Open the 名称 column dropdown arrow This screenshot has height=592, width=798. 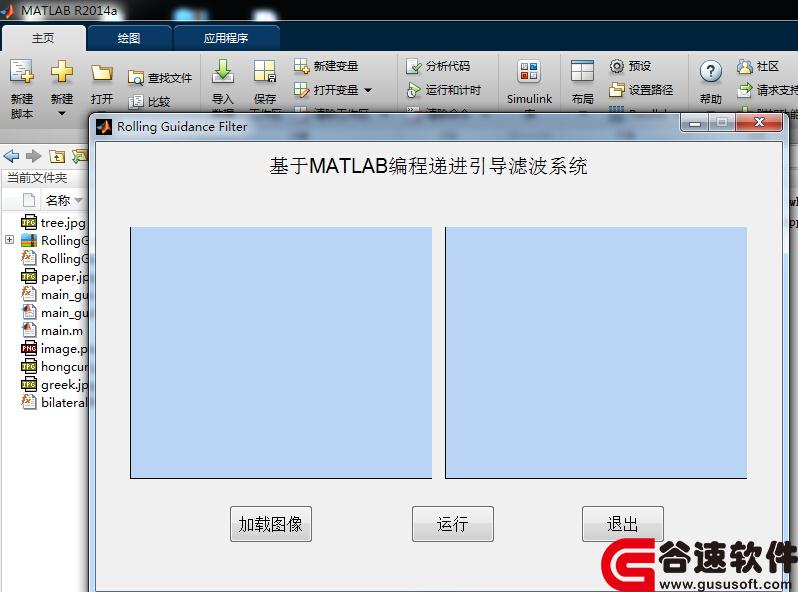pyautogui.click(x=78, y=201)
